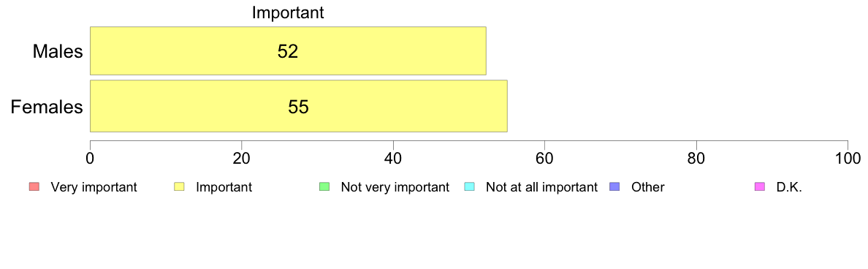Click the Females row label
The width and height of the screenshot is (868, 269).
pos(47,107)
